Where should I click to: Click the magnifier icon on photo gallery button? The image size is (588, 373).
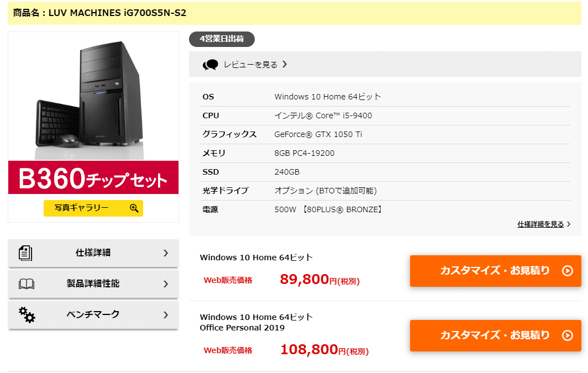coord(134,208)
